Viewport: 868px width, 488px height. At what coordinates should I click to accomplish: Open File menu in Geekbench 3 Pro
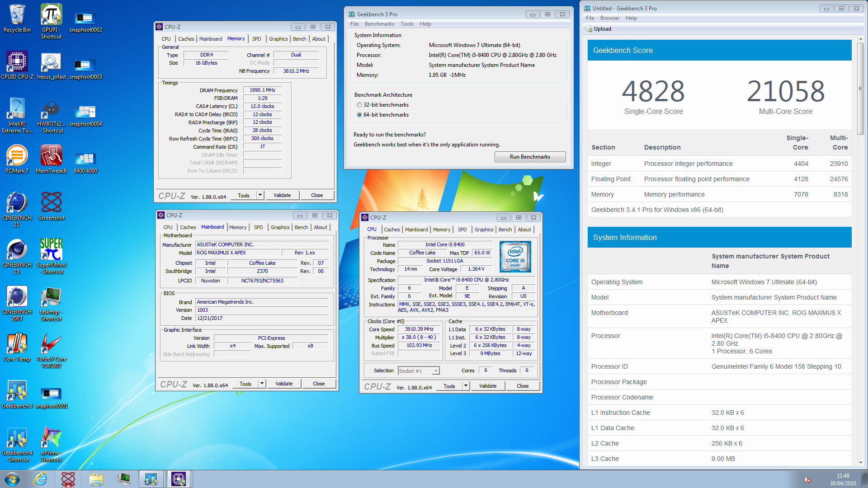coord(354,24)
